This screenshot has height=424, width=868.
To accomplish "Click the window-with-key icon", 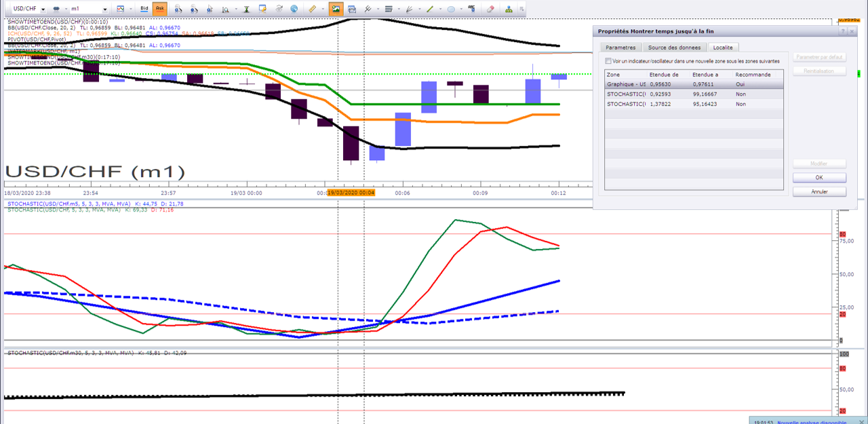I will 262,9.
